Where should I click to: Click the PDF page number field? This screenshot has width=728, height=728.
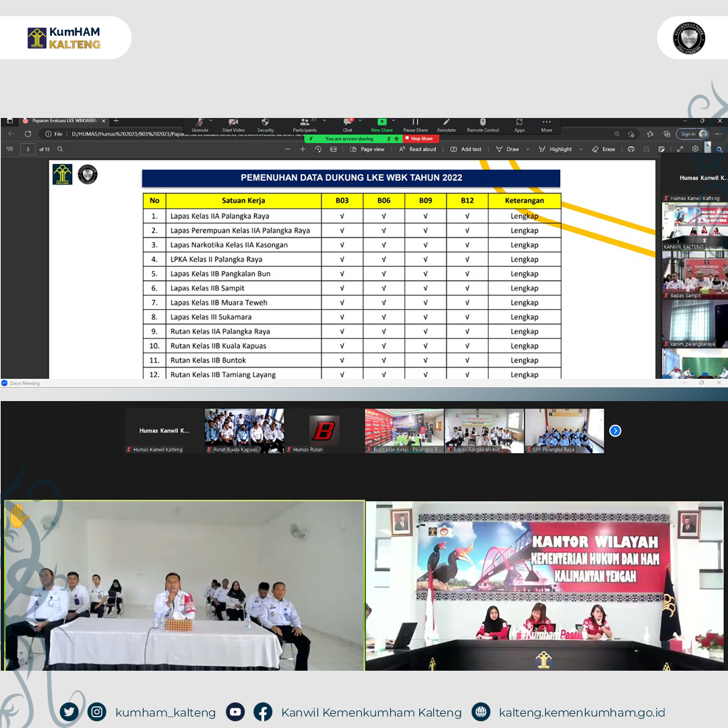click(x=28, y=150)
